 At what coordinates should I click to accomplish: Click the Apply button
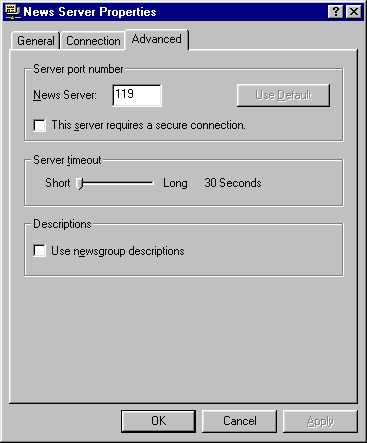pyautogui.click(x=320, y=421)
